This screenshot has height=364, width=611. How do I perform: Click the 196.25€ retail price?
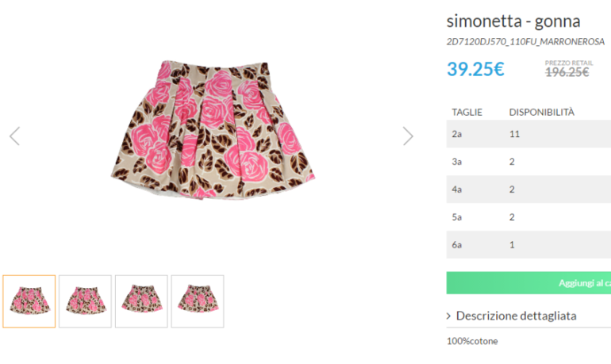(567, 72)
